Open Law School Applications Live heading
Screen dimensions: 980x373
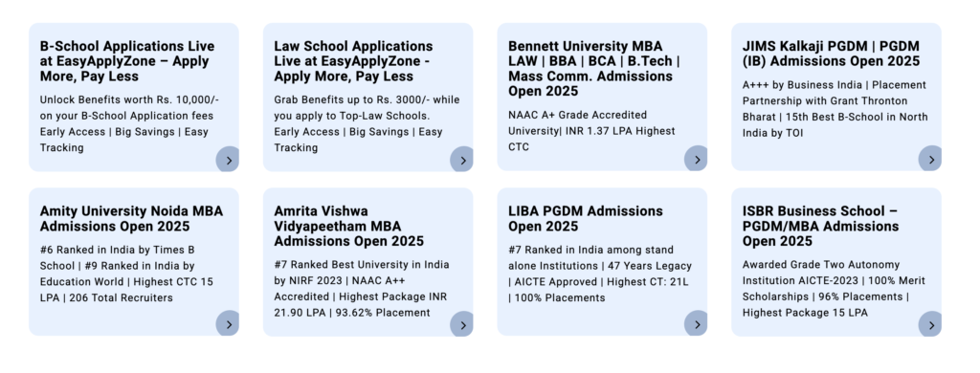coord(353,61)
